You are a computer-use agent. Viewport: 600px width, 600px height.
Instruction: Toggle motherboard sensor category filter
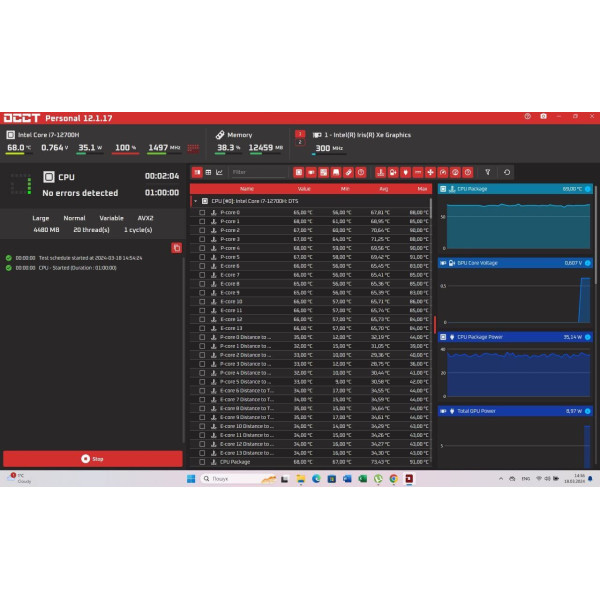pyautogui.click(x=324, y=173)
